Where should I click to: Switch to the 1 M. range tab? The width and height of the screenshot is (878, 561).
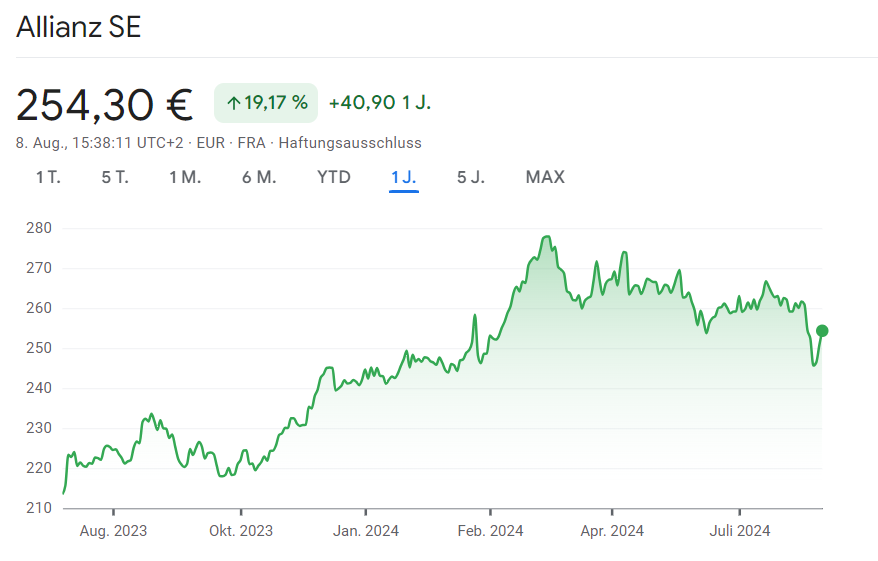185,177
